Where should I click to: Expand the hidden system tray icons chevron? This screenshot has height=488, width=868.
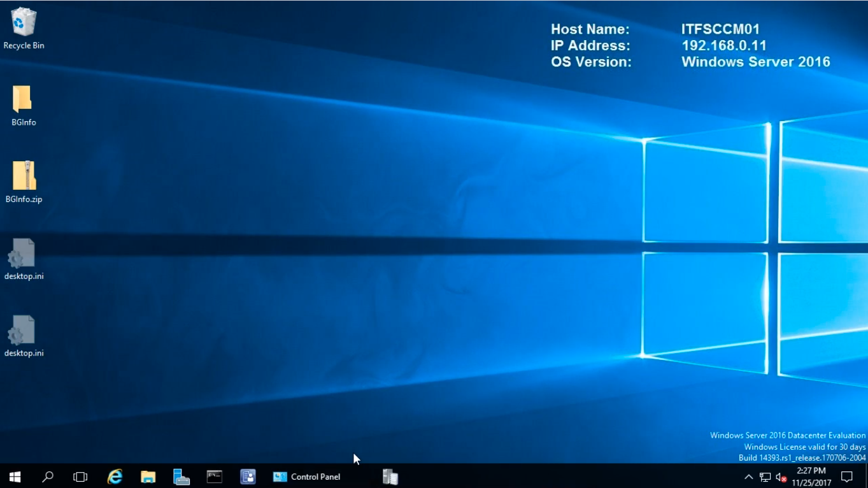(x=748, y=477)
